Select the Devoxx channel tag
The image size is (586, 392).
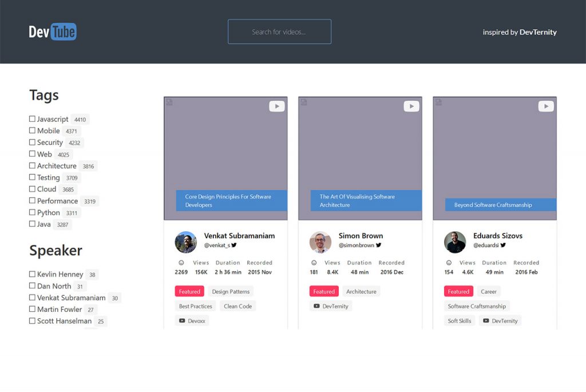pyautogui.click(x=192, y=321)
